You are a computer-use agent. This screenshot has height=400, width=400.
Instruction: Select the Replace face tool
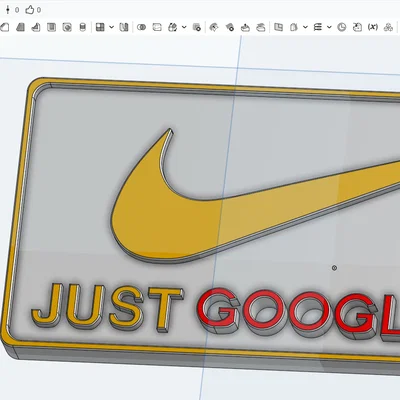tap(261, 27)
